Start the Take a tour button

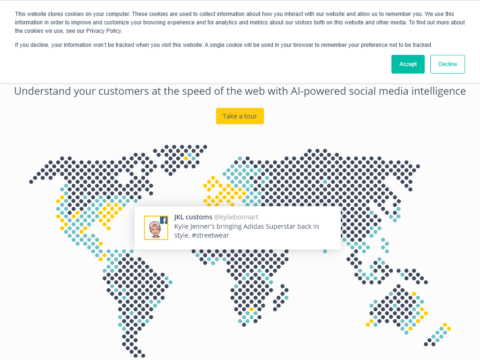(x=240, y=116)
